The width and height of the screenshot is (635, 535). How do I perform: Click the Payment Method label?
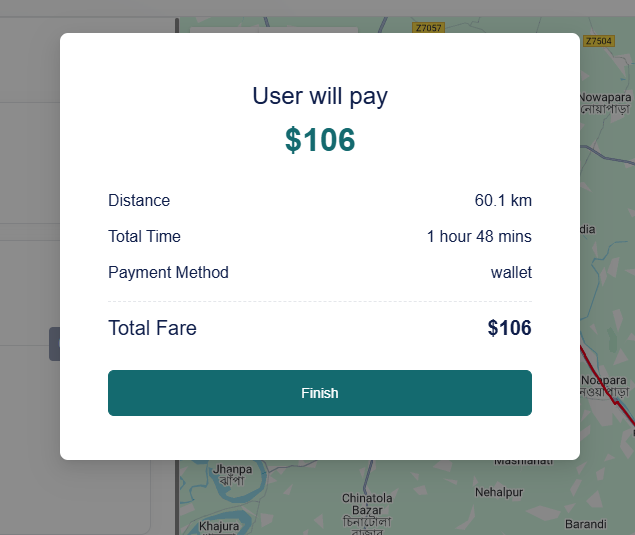pos(168,272)
